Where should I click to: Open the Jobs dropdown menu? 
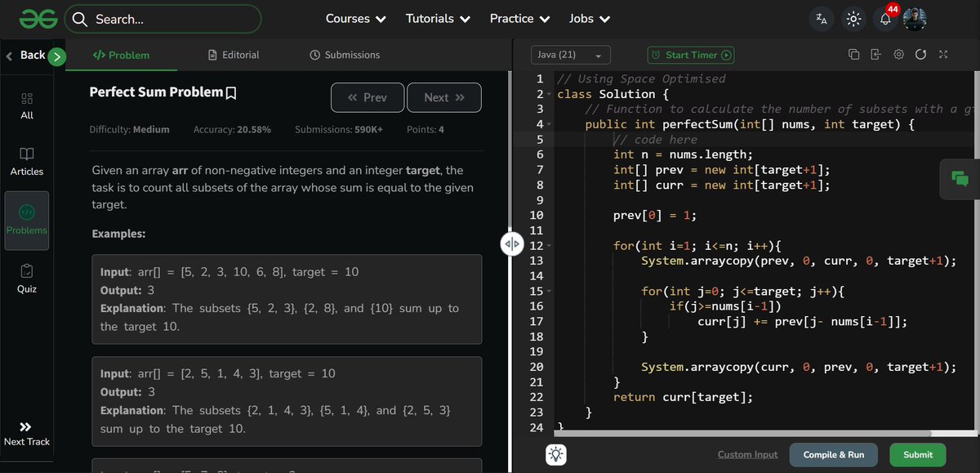[588, 18]
